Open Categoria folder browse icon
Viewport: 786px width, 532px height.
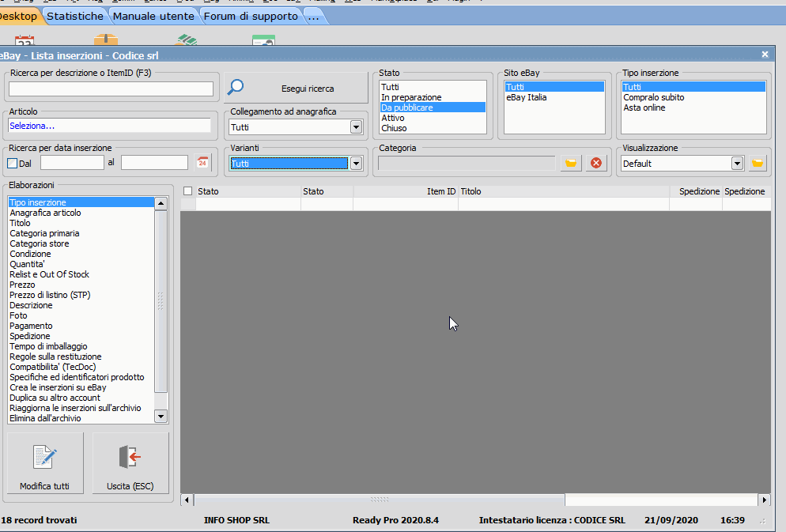(x=571, y=163)
